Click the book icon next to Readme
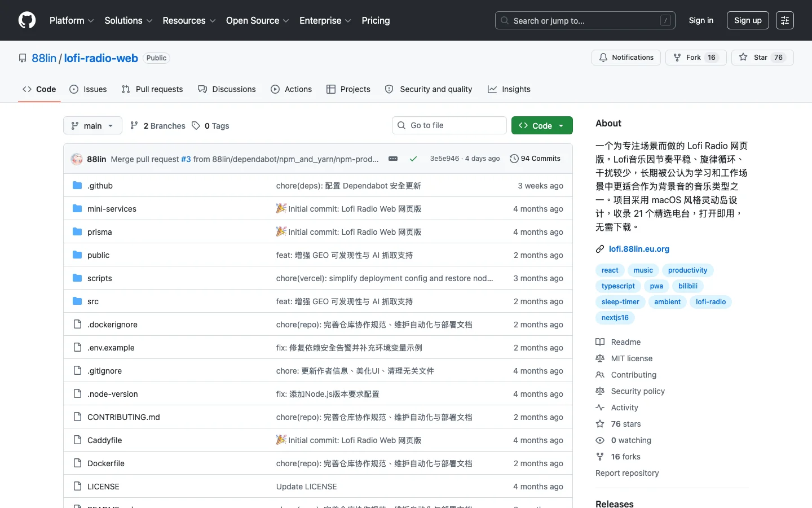The width and height of the screenshot is (812, 508). (600, 342)
